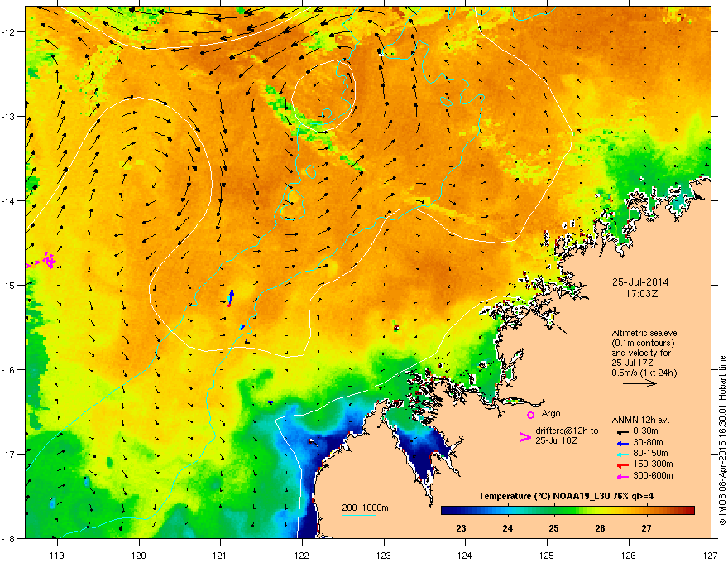The width and height of the screenshot is (728, 563).
Task: Click the cyan 80-150m legend arrow
Action: click(622, 454)
